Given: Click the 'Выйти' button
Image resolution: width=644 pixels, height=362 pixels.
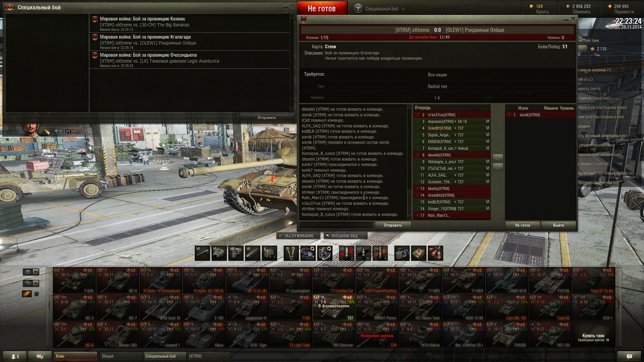Looking at the screenshot, I should coord(558,225).
